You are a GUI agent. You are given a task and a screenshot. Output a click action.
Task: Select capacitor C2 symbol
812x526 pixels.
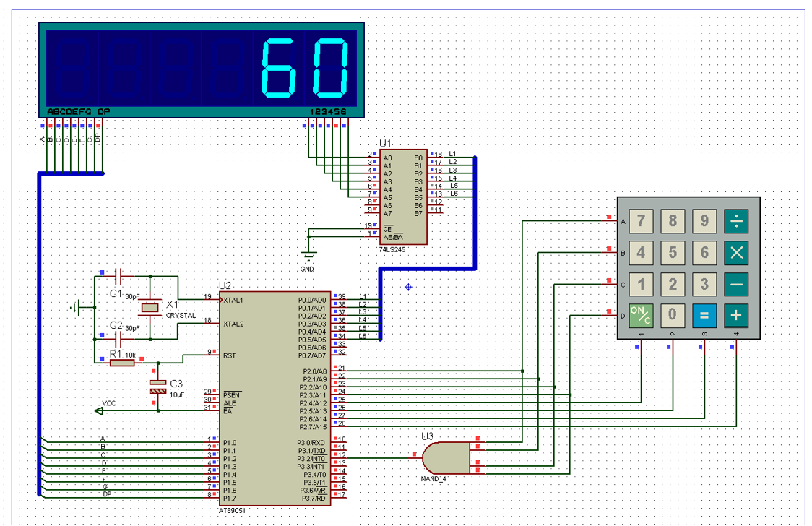118,340
